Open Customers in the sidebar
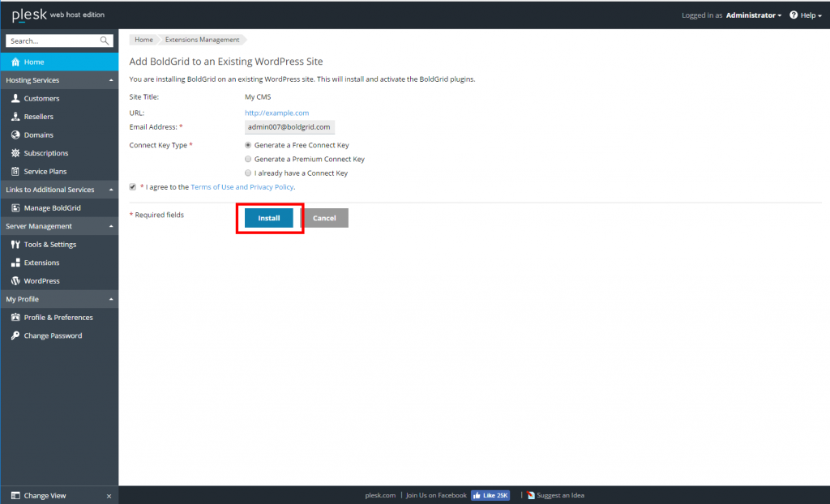The width and height of the screenshot is (830, 504). click(x=59, y=99)
